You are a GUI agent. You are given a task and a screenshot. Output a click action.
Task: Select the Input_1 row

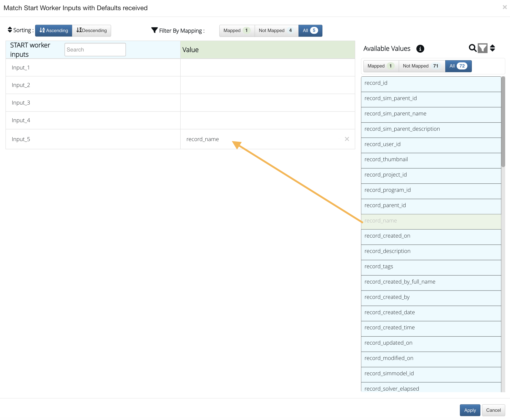pyautogui.click(x=180, y=68)
